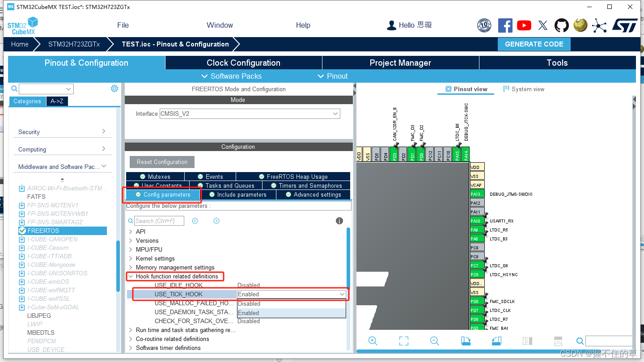This screenshot has width=644, height=362.
Task: Choose Enabled in the open dropdown list
Action: [x=292, y=313]
